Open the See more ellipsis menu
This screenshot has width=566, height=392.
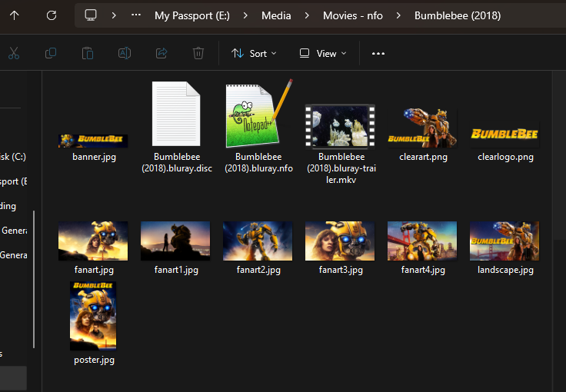378,53
